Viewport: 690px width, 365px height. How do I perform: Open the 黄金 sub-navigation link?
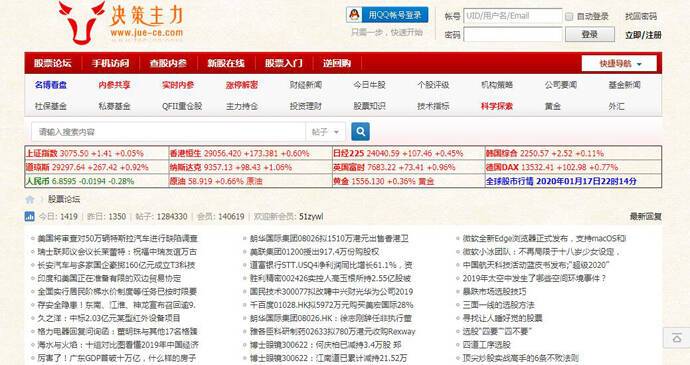point(552,106)
